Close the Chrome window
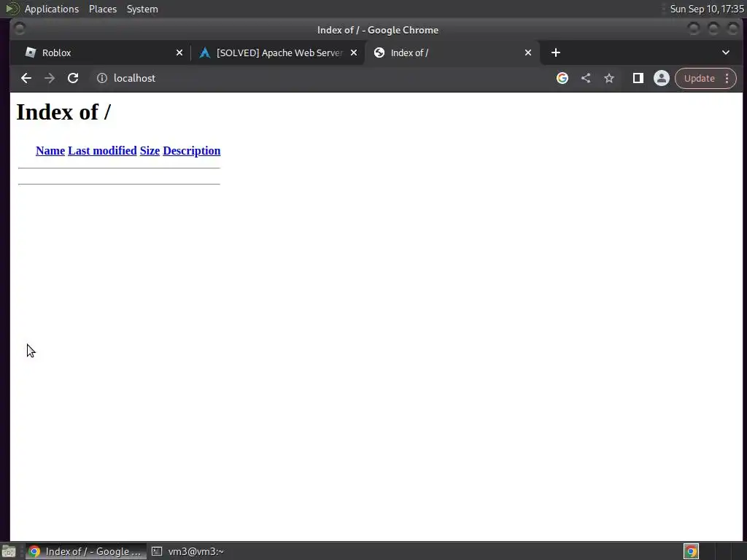 (x=733, y=29)
